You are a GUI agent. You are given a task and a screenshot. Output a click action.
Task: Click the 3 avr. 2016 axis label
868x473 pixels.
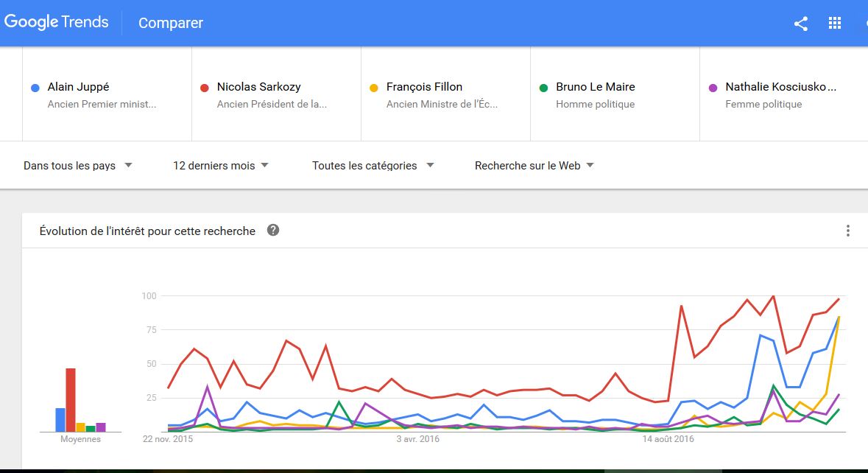(418, 439)
